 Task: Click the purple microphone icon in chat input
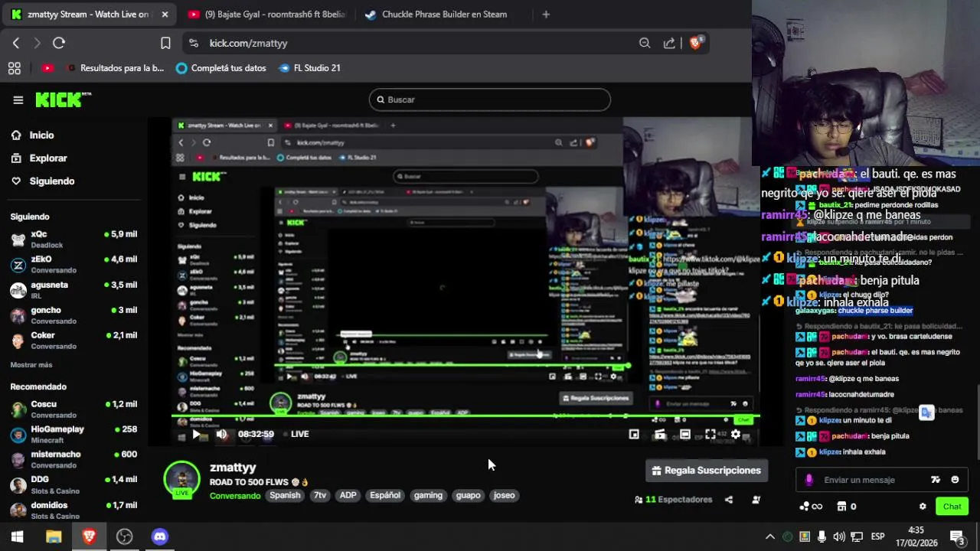809,480
